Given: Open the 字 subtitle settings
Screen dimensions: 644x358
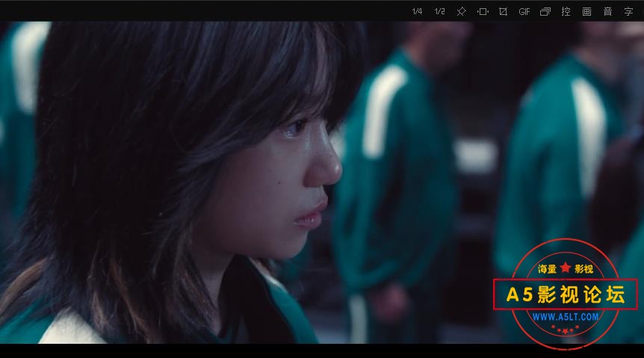Looking at the screenshot, I should [x=628, y=11].
